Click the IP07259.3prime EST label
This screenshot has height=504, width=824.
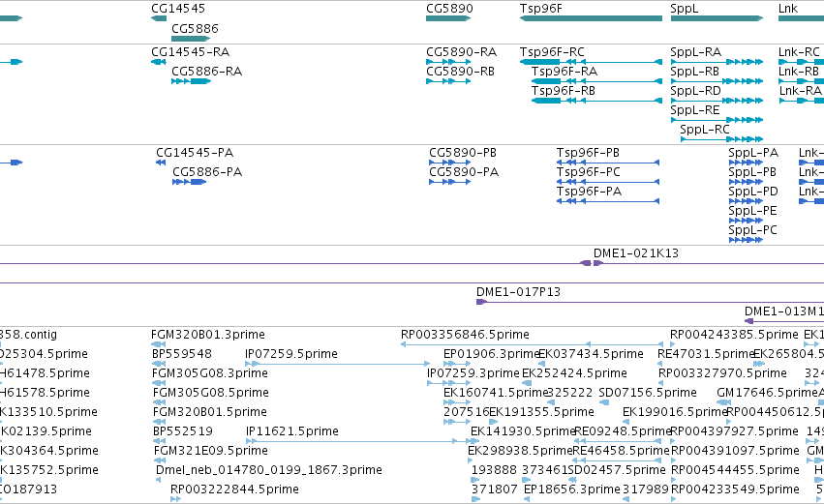pos(473,373)
